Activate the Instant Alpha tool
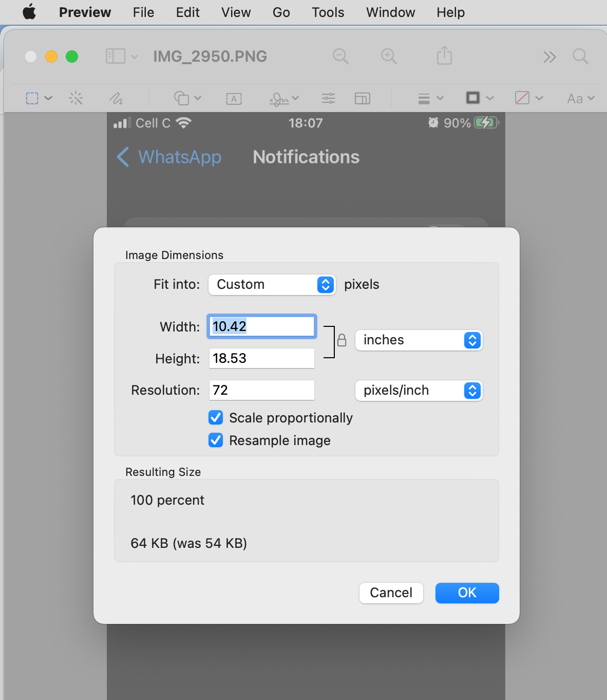The width and height of the screenshot is (607, 700). click(76, 98)
